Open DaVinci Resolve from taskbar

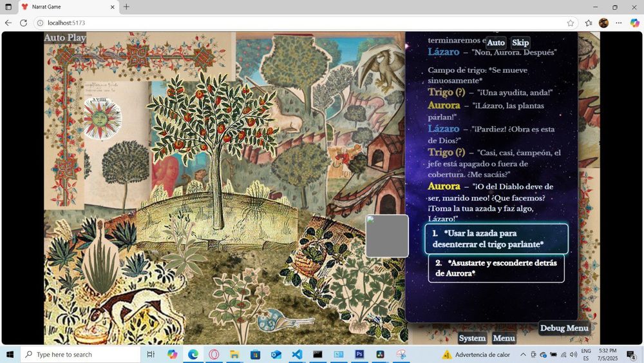tap(381, 355)
